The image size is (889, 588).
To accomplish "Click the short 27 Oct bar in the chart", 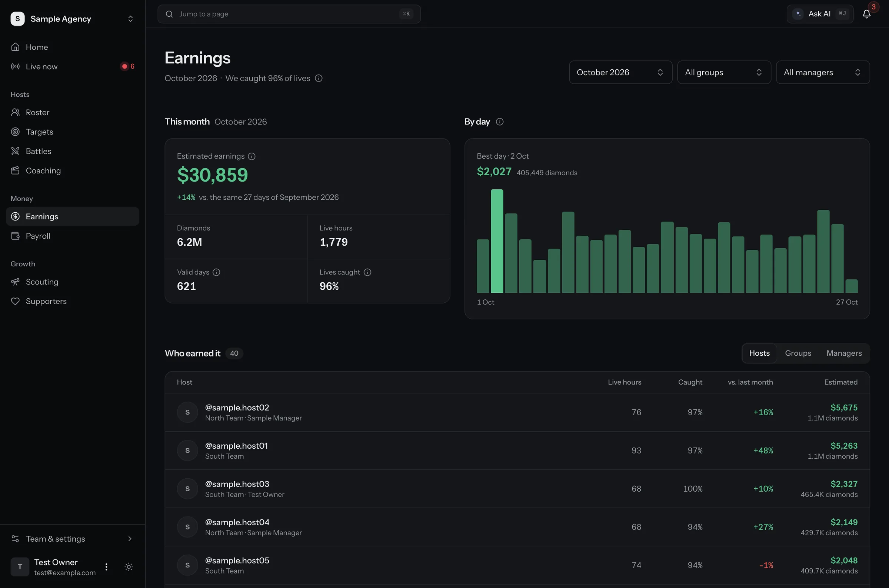I will click(852, 286).
